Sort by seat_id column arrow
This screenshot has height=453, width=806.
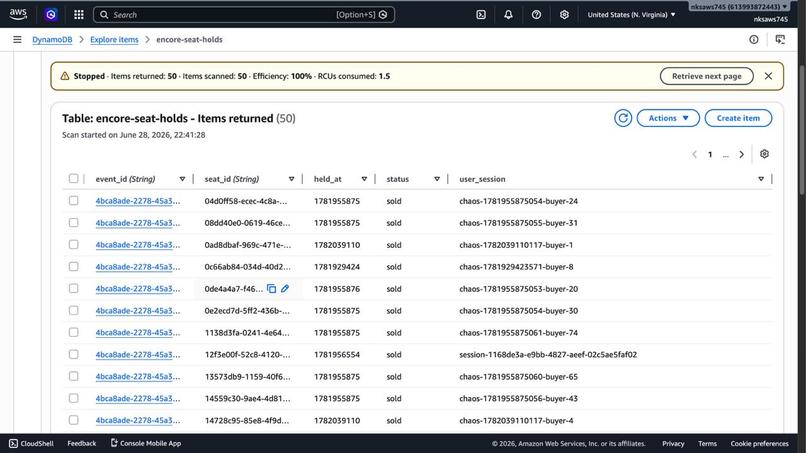291,179
